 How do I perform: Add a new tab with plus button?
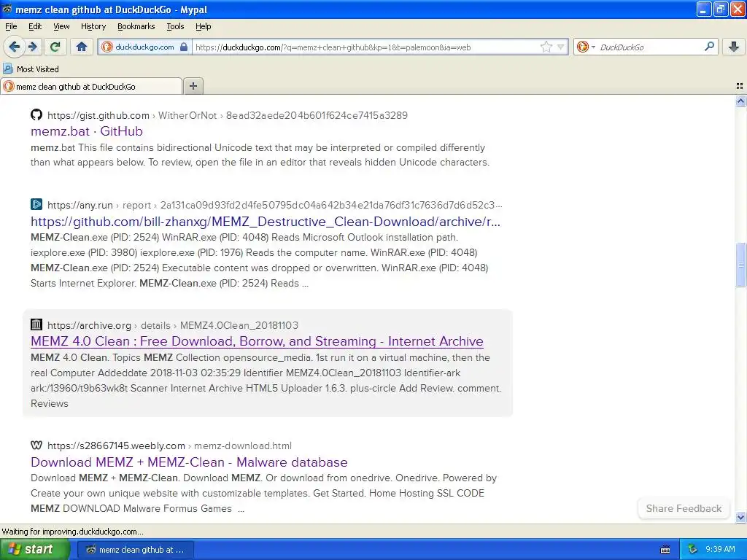[x=193, y=86]
